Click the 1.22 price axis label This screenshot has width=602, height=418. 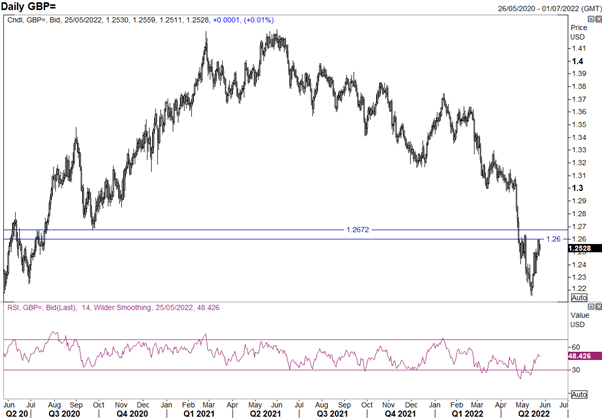[579, 289]
